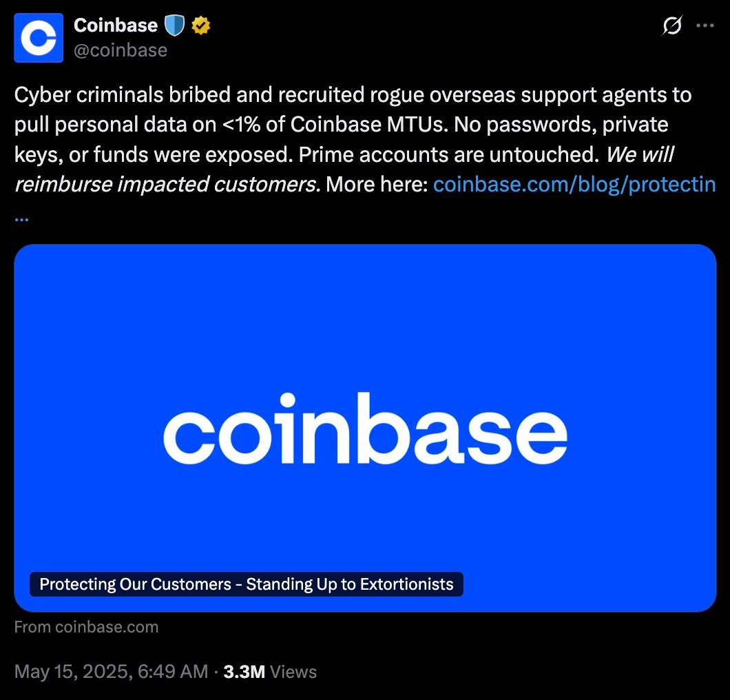Click the May 15, 2025 timestamp
This screenshot has width=730, height=700.
(x=110, y=671)
